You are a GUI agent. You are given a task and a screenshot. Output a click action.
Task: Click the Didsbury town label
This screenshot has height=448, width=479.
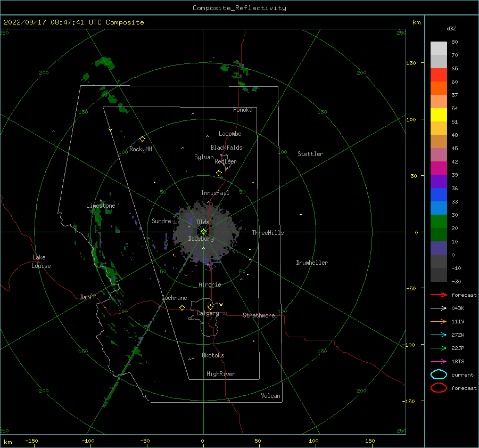coord(201,239)
